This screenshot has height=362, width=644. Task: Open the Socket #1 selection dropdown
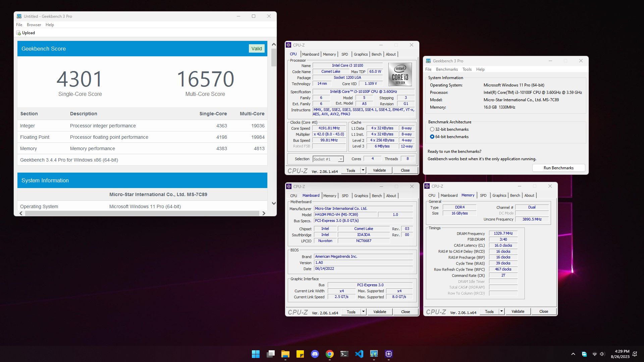coord(328,159)
